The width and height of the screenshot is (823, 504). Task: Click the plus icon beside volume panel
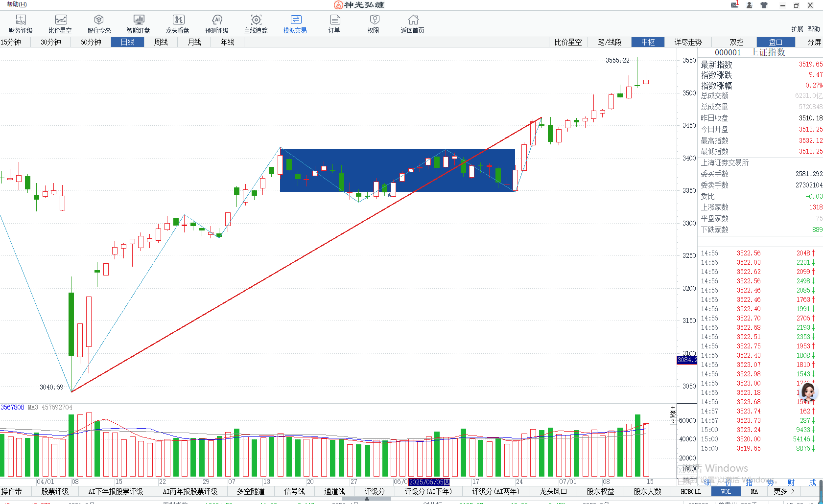pyautogui.click(x=673, y=407)
